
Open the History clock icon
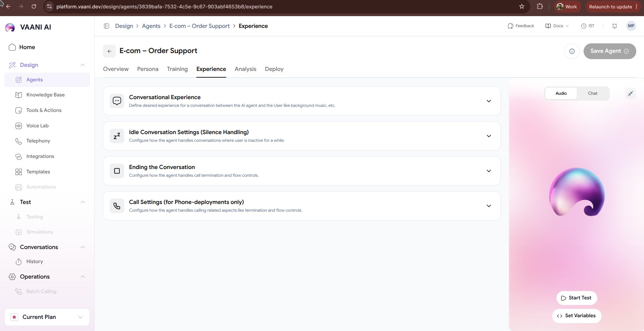19,262
